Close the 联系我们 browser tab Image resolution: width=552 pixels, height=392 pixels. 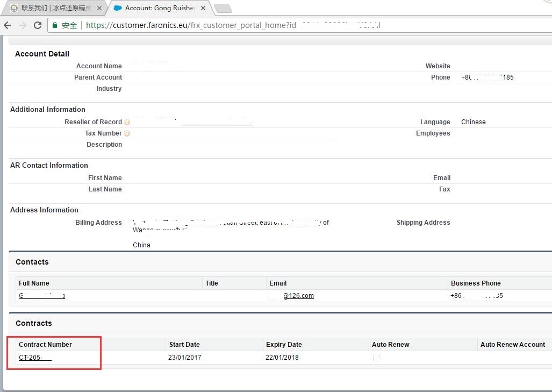pyautogui.click(x=99, y=8)
